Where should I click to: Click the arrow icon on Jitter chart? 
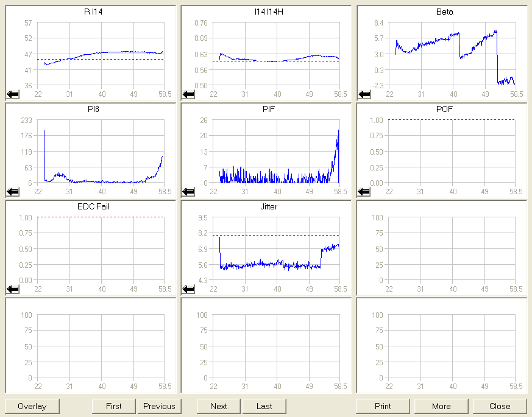(188, 289)
